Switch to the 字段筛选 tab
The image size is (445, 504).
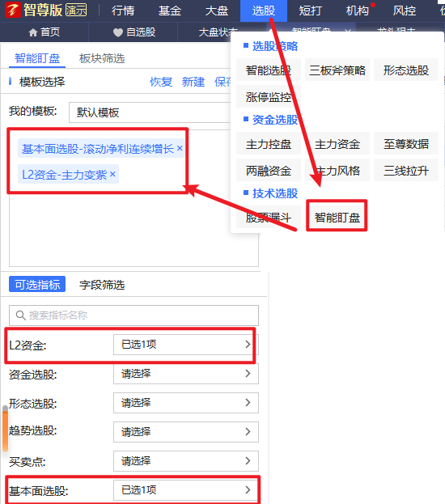coord(102,285)
